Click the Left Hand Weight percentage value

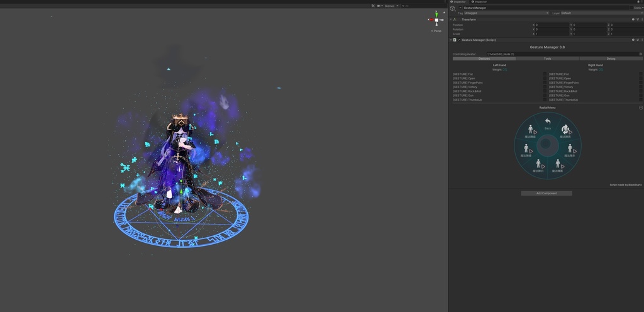coord(505,70)
